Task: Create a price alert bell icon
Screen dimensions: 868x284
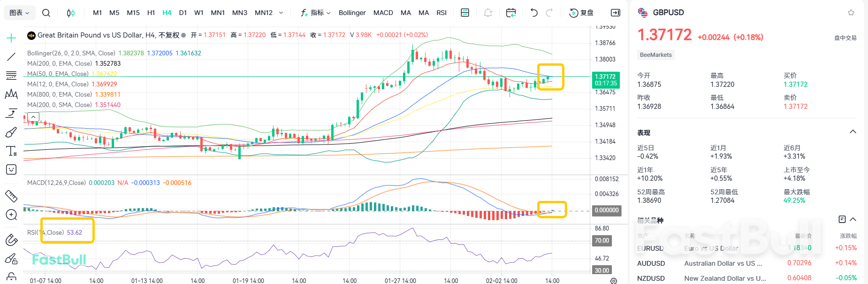Action: 488,13
